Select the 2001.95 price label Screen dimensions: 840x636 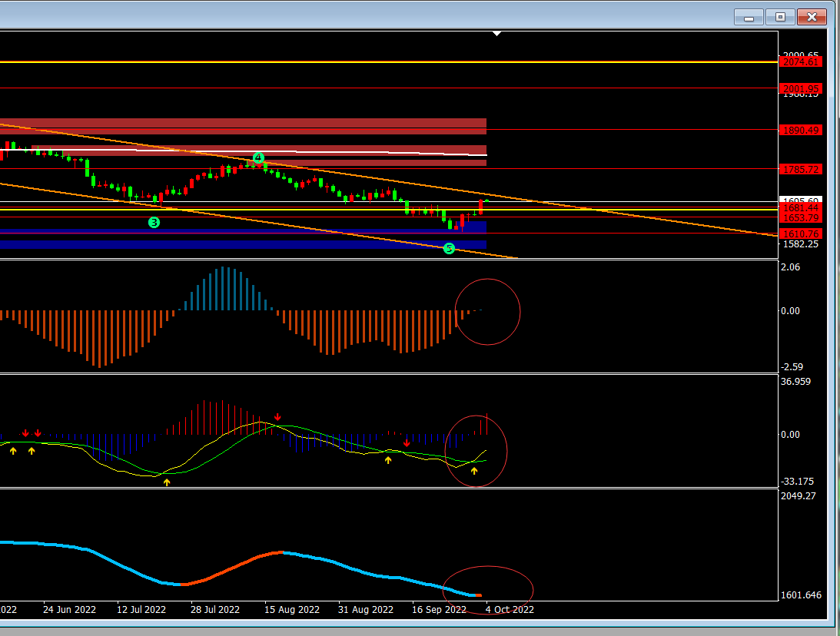pos(800,88)
